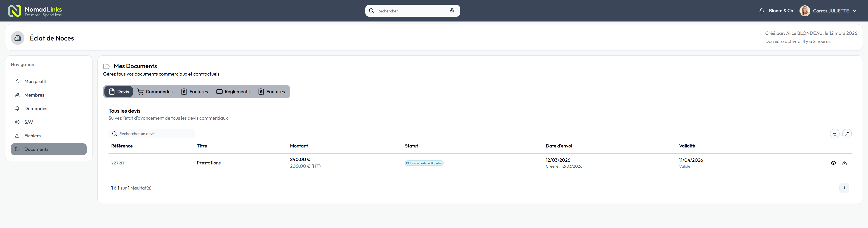This screenshot has width=868, height=228.
Task: Click the magnifier icon in devis search
Action: (x=115, y=134)
